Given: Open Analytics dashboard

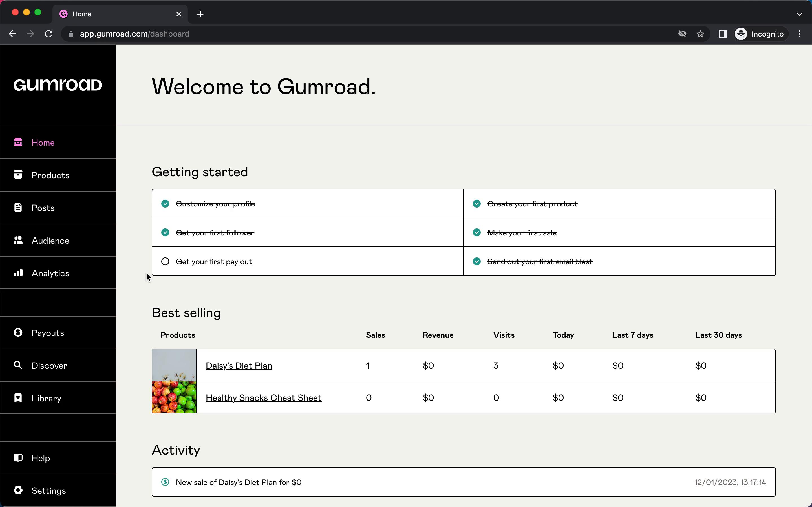Looking at the screenshot, I should [50, 273].
